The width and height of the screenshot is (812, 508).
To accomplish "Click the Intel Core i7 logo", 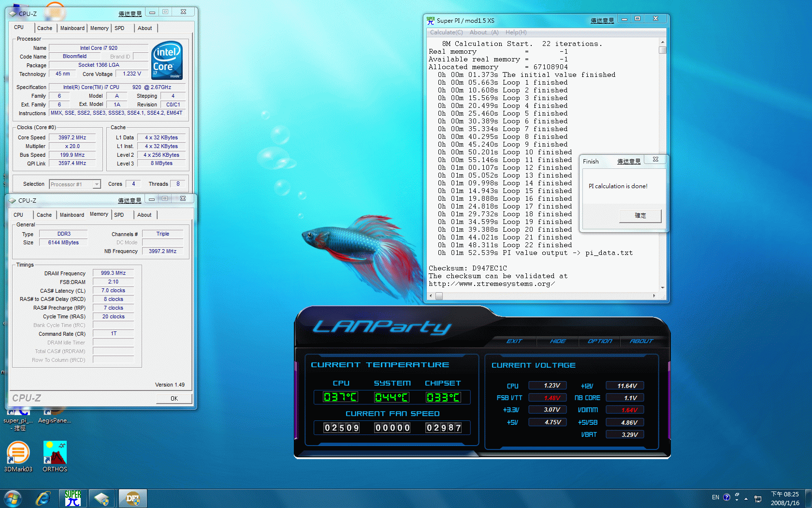I will 167,60.
